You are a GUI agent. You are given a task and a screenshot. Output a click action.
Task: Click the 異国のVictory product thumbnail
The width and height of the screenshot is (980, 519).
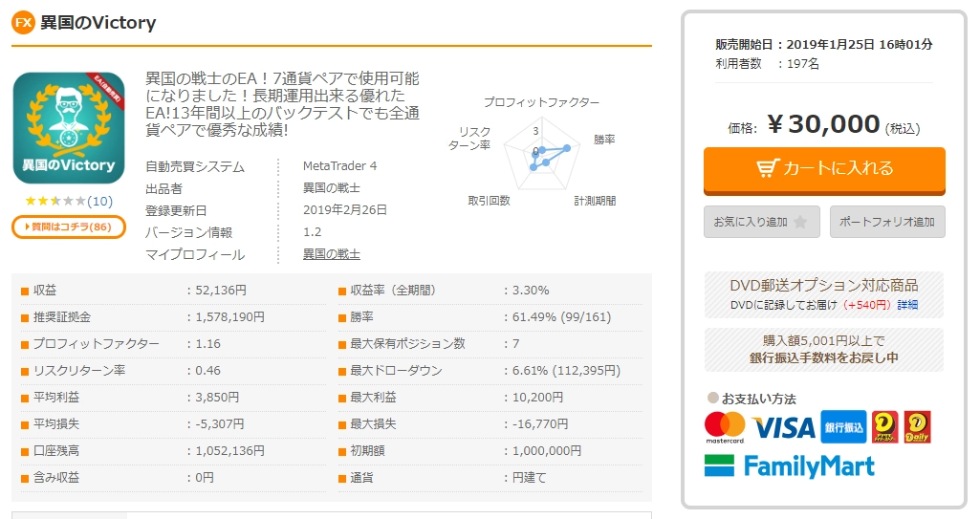(x=68, y=128)
